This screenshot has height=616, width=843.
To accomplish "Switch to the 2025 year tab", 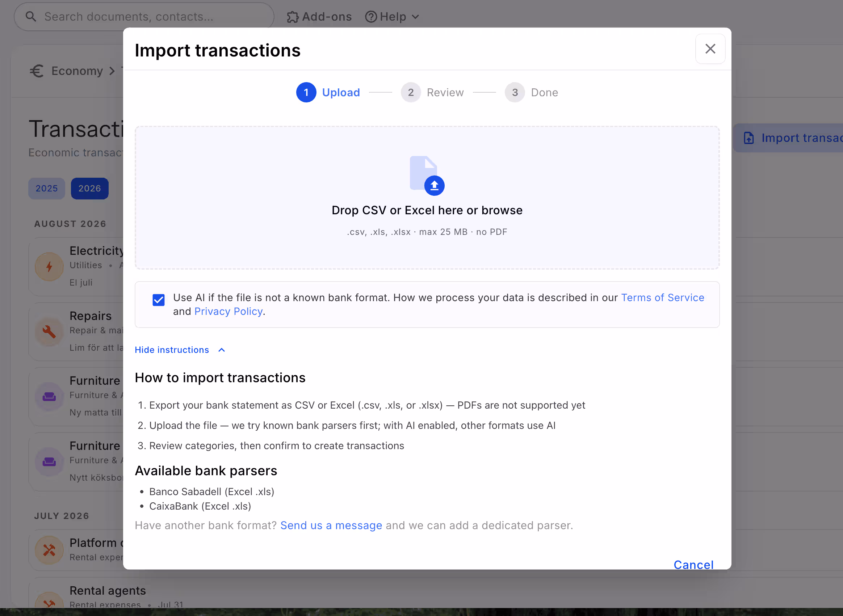I will 47,188.
